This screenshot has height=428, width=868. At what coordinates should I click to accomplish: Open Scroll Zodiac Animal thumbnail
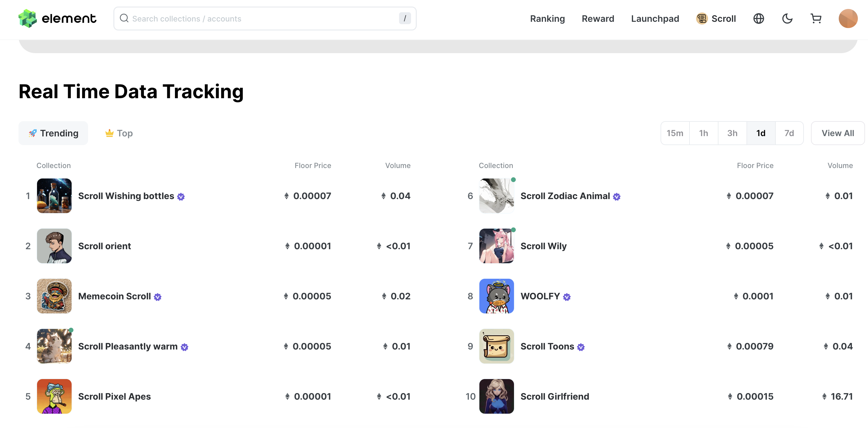click(497, 196)
